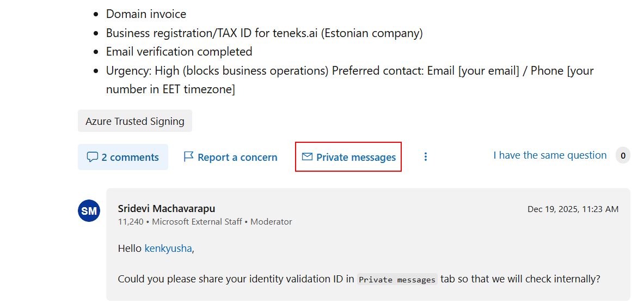This screenshot has width=644, height=308.
Task: Click the Microsoft External Staff Moderator label
Action: pos(222,222)
